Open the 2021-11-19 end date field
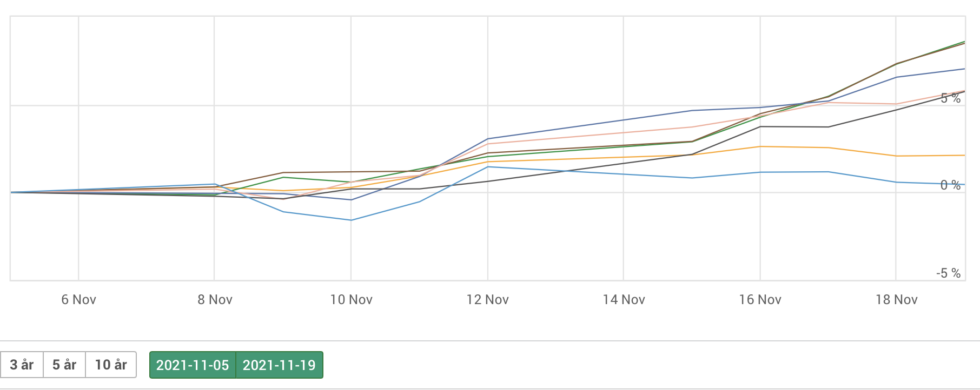Image resolution: width=980 pixels, height=390 pixels. (x=279, y=365)
